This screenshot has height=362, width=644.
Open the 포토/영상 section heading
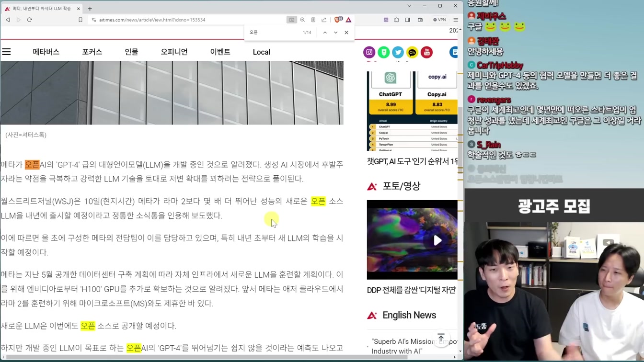(x=401, y=186)
